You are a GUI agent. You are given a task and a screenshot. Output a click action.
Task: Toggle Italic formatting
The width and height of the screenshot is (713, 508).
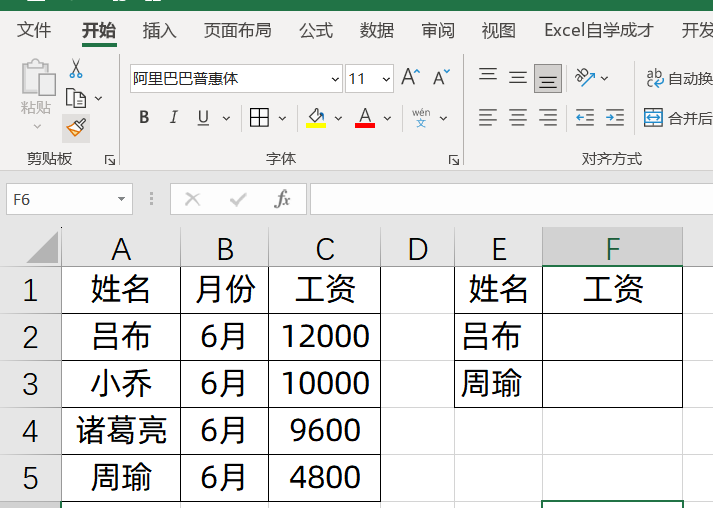click(173, 118)
